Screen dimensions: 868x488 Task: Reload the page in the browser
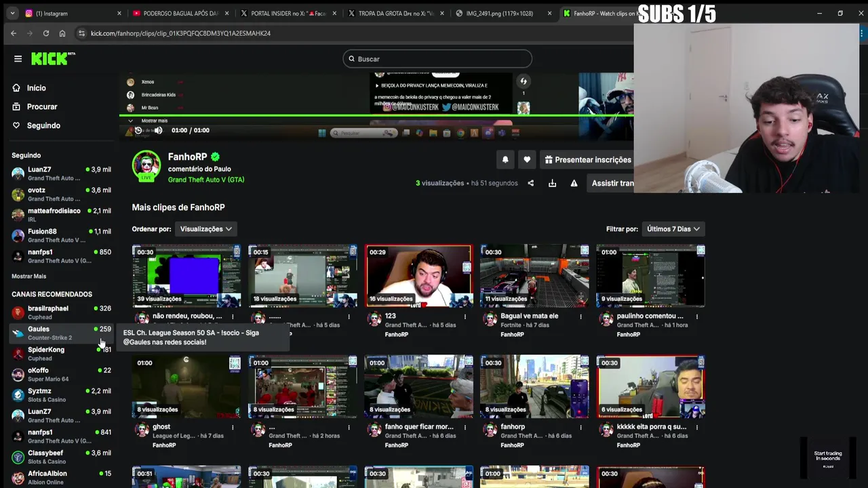[x=46, y=33]
